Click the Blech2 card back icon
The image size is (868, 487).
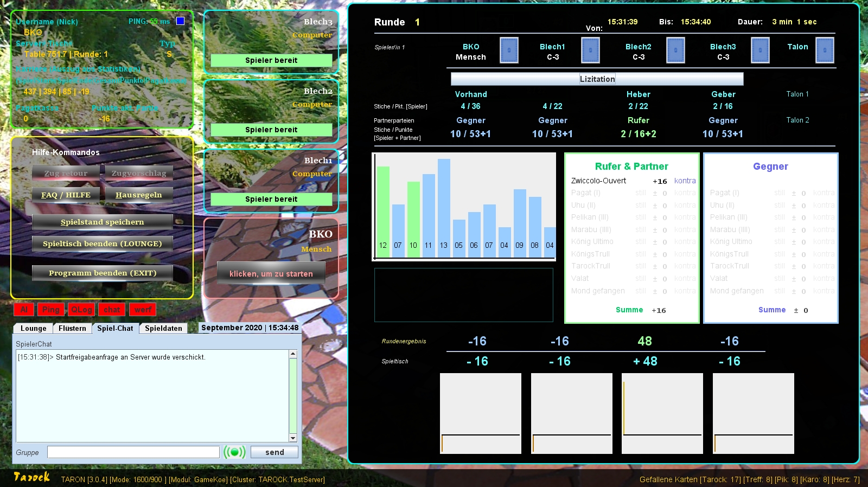pos(675,50)
